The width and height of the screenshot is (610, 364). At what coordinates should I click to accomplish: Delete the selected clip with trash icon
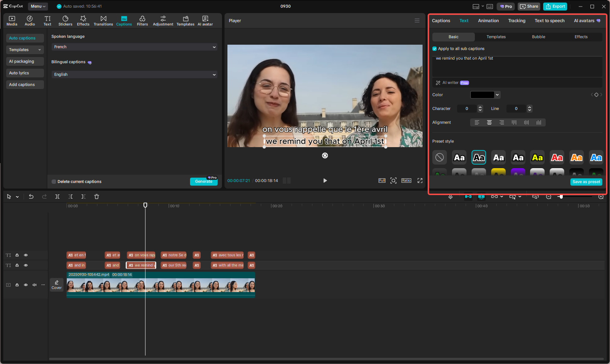tap(97, 197)
